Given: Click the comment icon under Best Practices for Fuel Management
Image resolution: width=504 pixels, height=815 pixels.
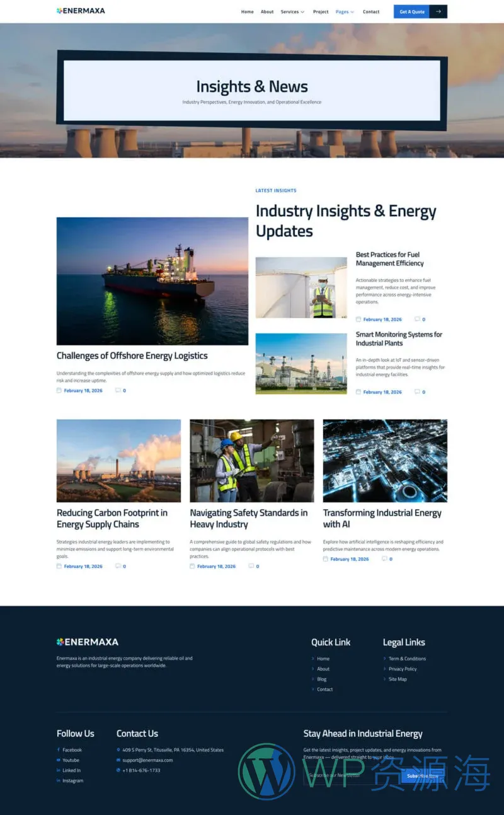Looking at the screenshot, I should pos(417,319).
